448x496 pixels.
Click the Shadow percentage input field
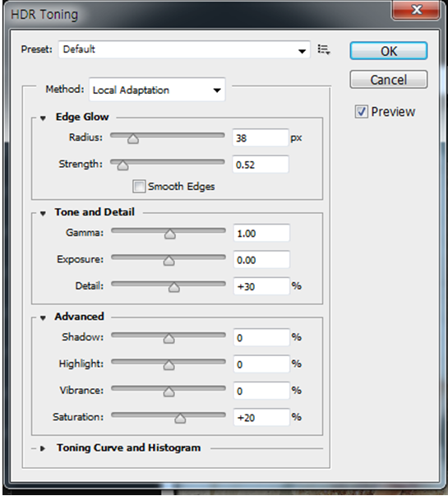[x=261, y=338]
